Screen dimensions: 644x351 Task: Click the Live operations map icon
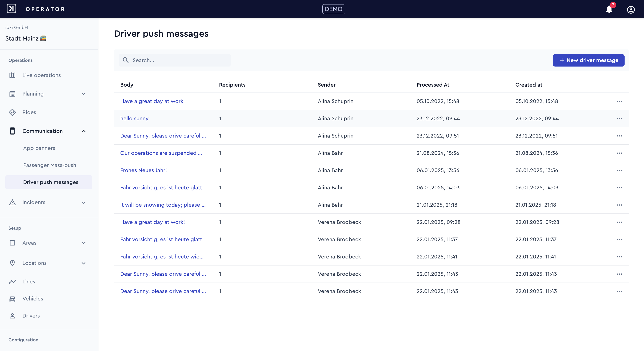pyautogui.click(x=12, y=75)
